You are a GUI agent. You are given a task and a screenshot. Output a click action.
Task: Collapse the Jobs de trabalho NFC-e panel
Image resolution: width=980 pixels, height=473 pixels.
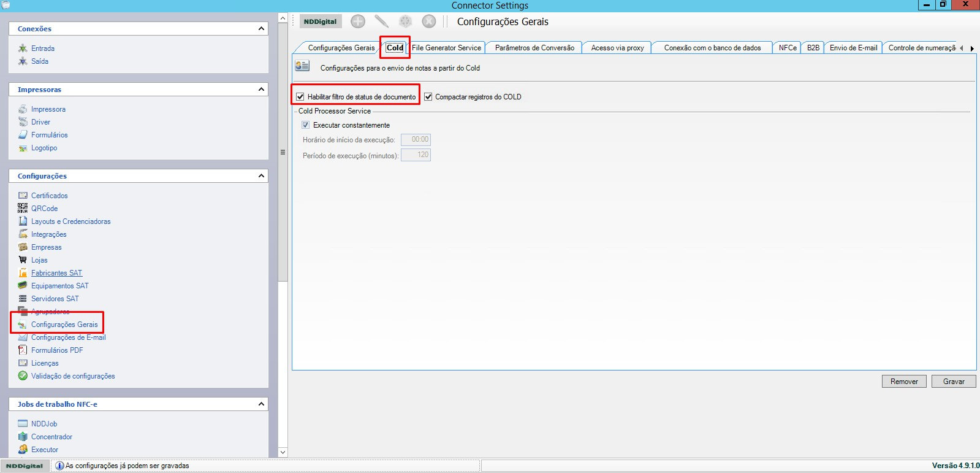click(x=261, y=404)
